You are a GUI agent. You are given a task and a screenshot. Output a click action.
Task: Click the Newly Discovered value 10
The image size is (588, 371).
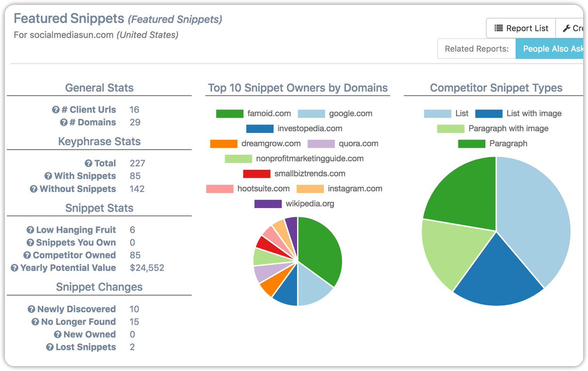click(x=134, y=309)
